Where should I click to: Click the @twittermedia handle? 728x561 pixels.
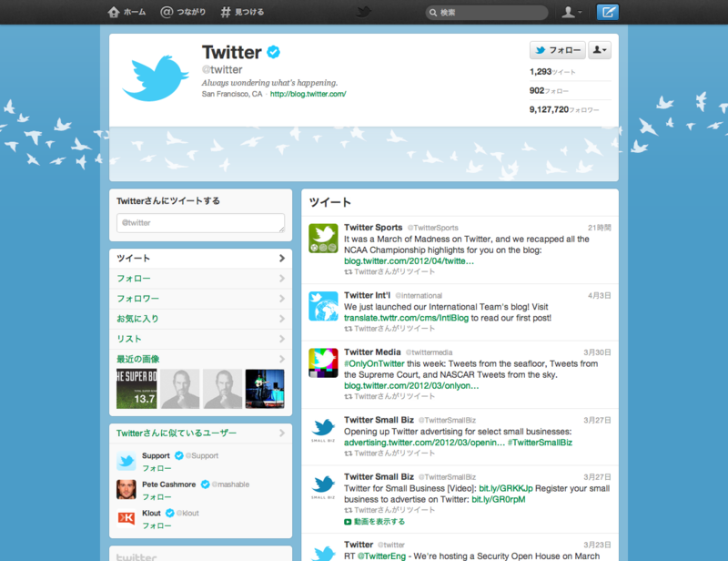[429, 352]
